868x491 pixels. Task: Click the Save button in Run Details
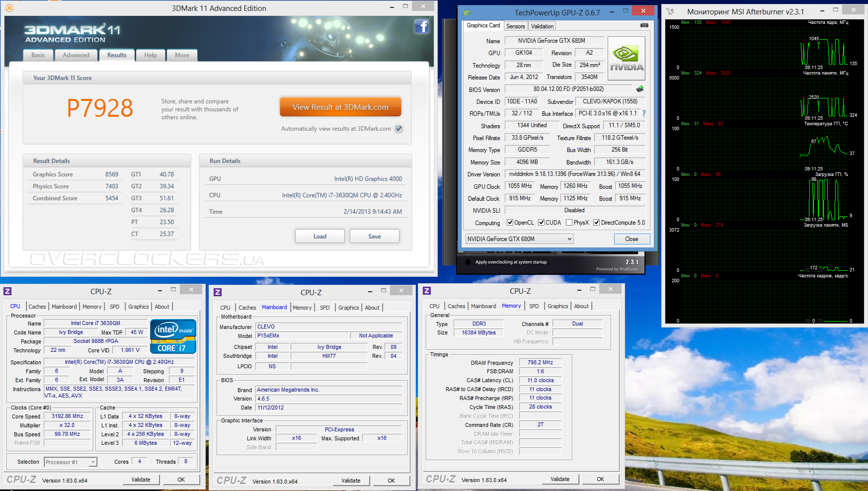[x=375, y=237]
